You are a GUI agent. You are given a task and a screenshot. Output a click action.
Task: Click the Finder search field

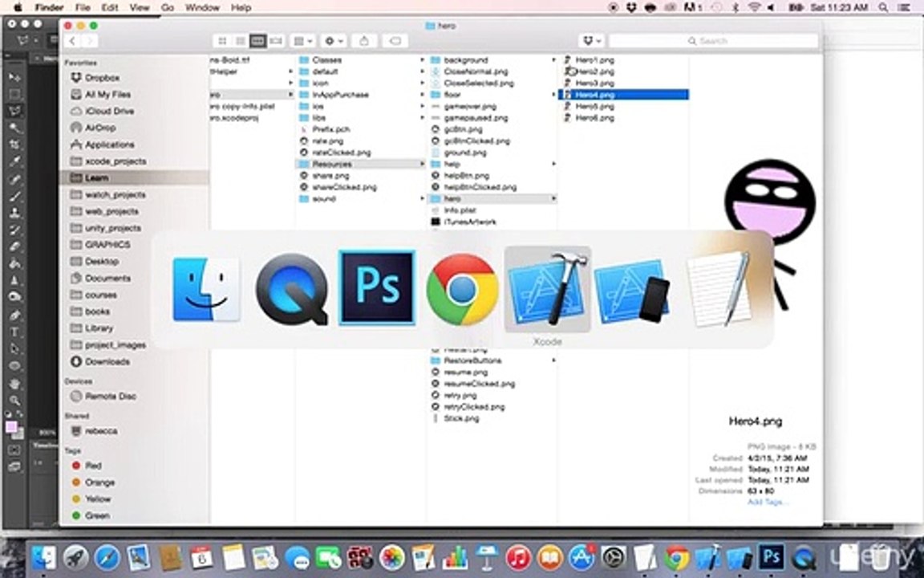tap(714, 41)
